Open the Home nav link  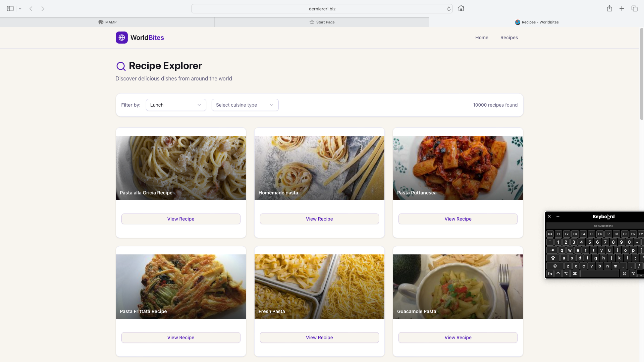(x=482, y=38)
